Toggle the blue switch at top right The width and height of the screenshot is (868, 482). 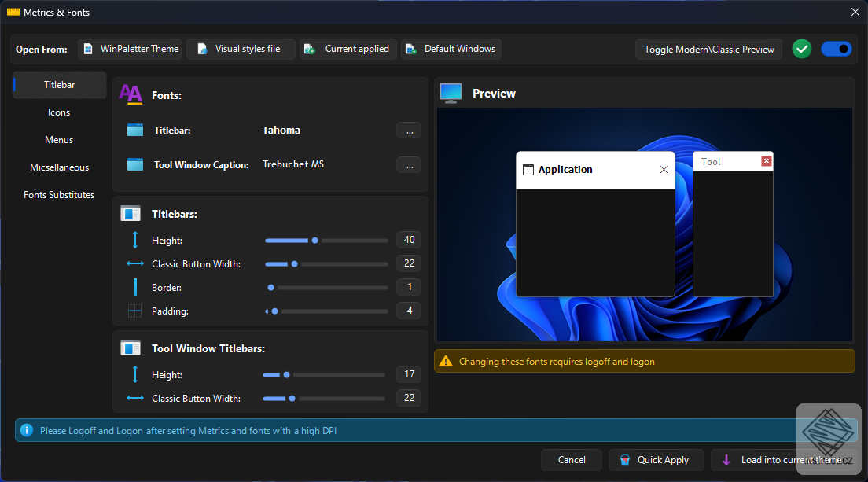coord(836,49)
